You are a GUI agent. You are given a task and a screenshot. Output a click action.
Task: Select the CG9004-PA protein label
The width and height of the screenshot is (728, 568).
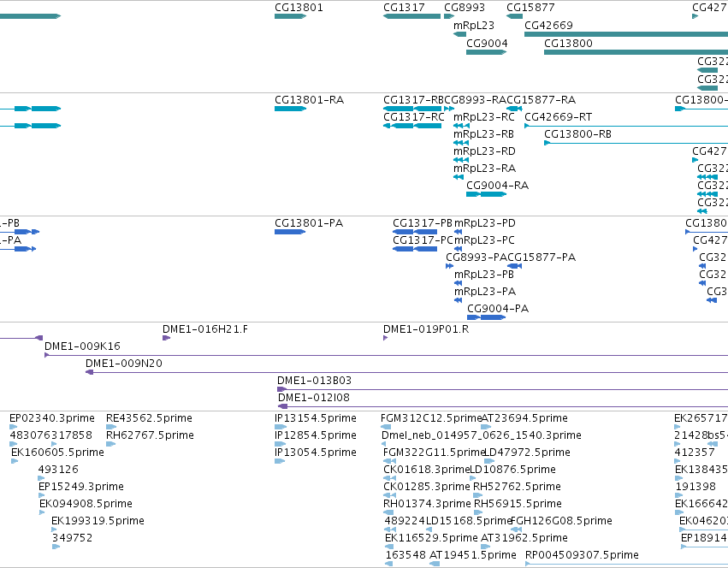(x=498, y=309)
